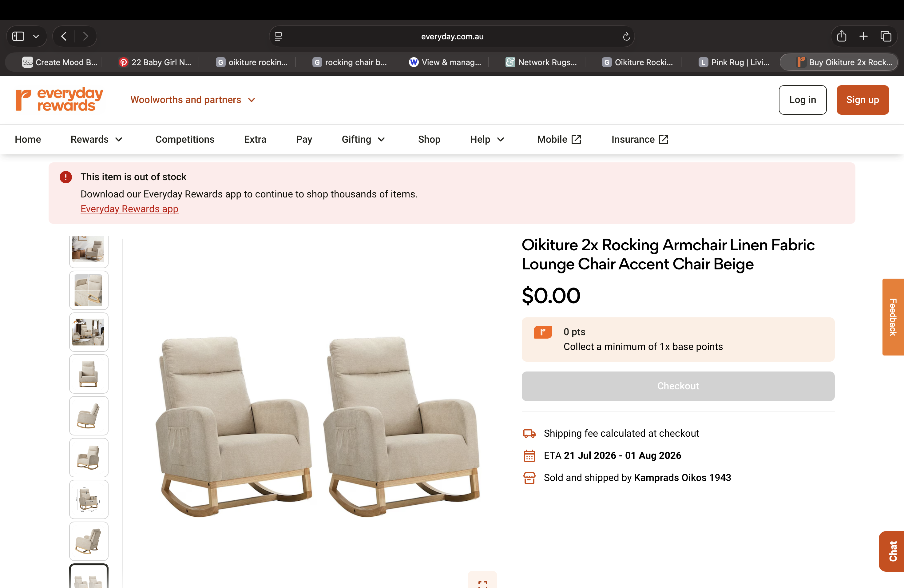Go back to the previous page
Viewport: 904px width, 588px height.
tap(64, 36)
